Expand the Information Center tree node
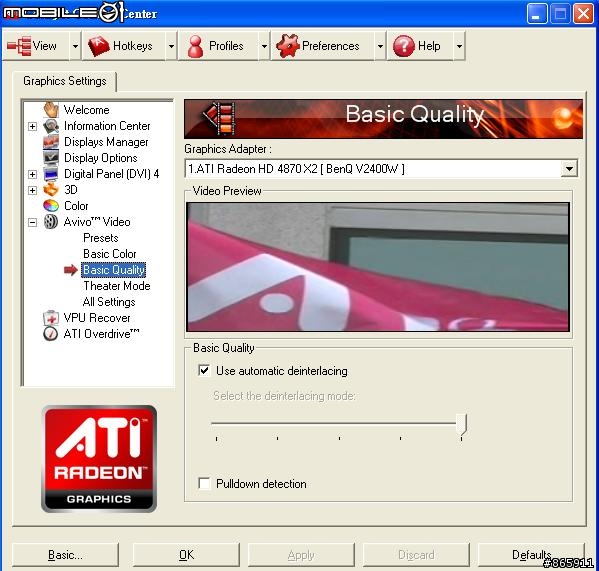 pos(33,126)
